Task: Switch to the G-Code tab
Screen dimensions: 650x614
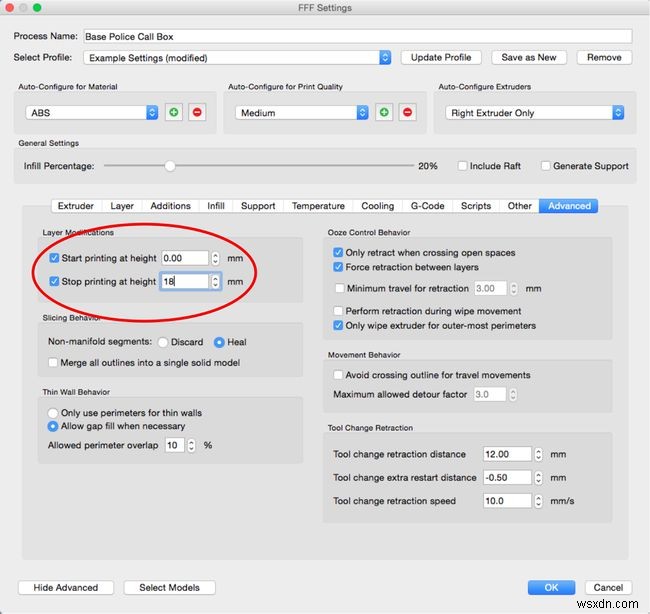Action: click(x=427, y=206)
